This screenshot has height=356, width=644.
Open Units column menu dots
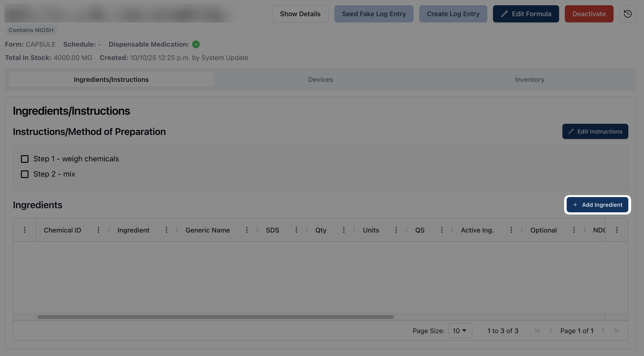[396, 230]
